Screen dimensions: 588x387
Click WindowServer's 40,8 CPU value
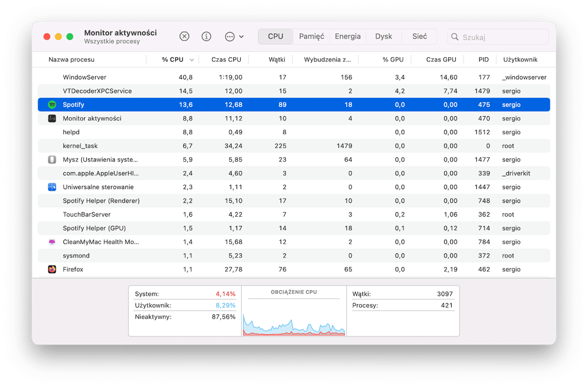coord(185,77)
